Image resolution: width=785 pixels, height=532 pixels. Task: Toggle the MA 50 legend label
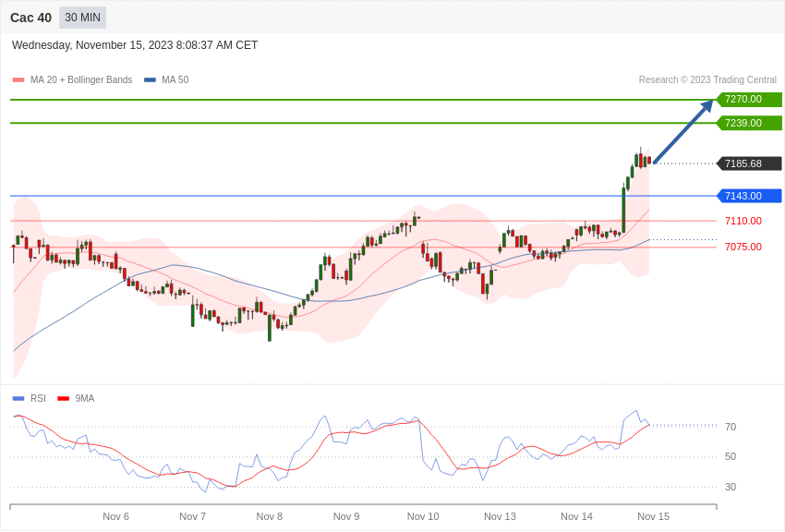(175, 80)
